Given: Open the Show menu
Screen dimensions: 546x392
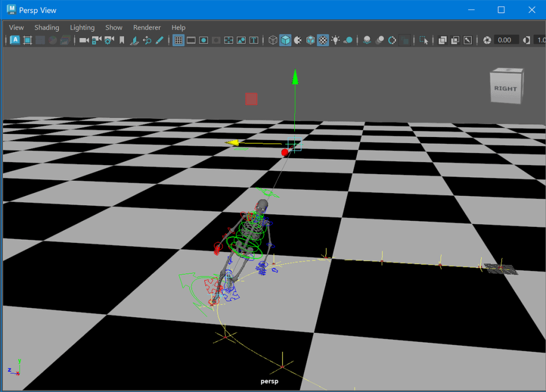Looking at the screenshot, I should point(114,28).
